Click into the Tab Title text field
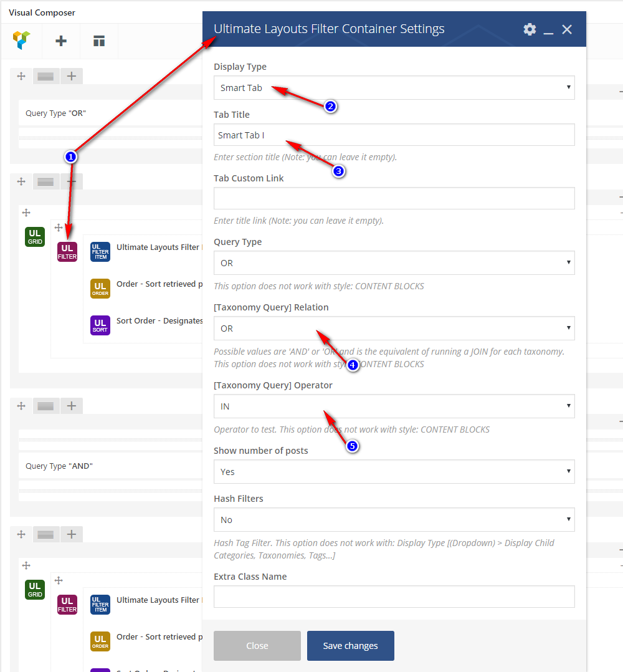The height and width of the screenshot is (672, 623). pos(394,135)
